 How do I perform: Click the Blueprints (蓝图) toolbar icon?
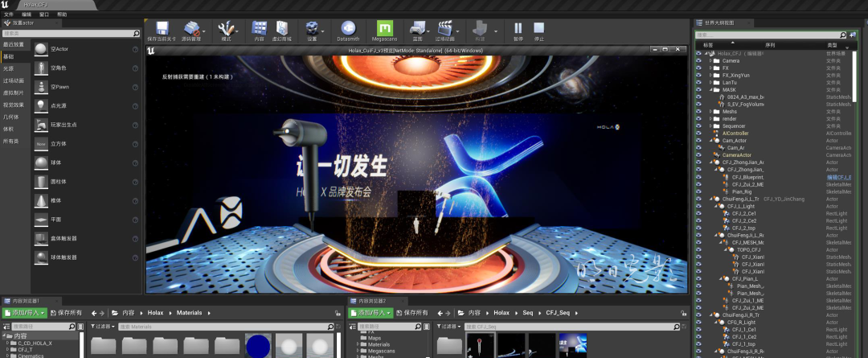coord(417,28)
